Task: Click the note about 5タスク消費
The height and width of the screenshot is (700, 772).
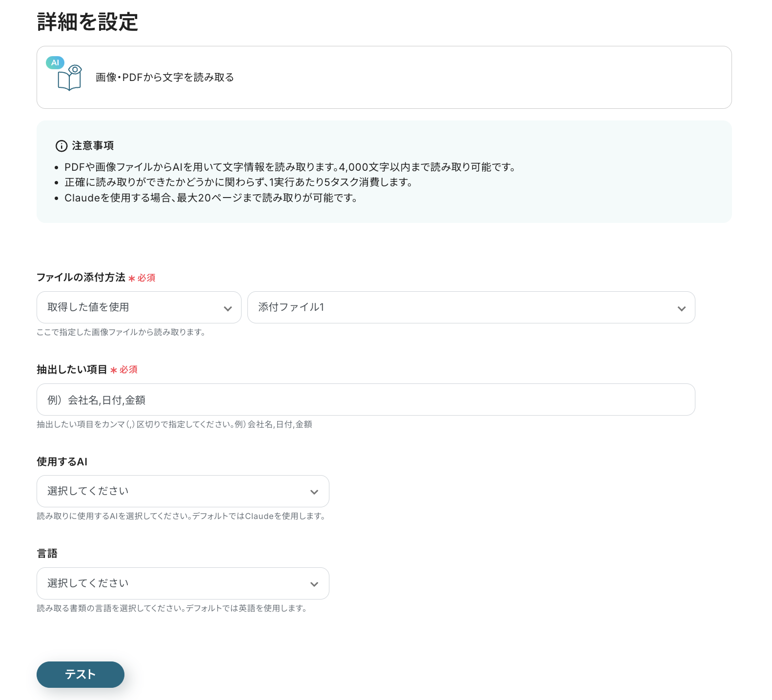Action: click(239, 182)
